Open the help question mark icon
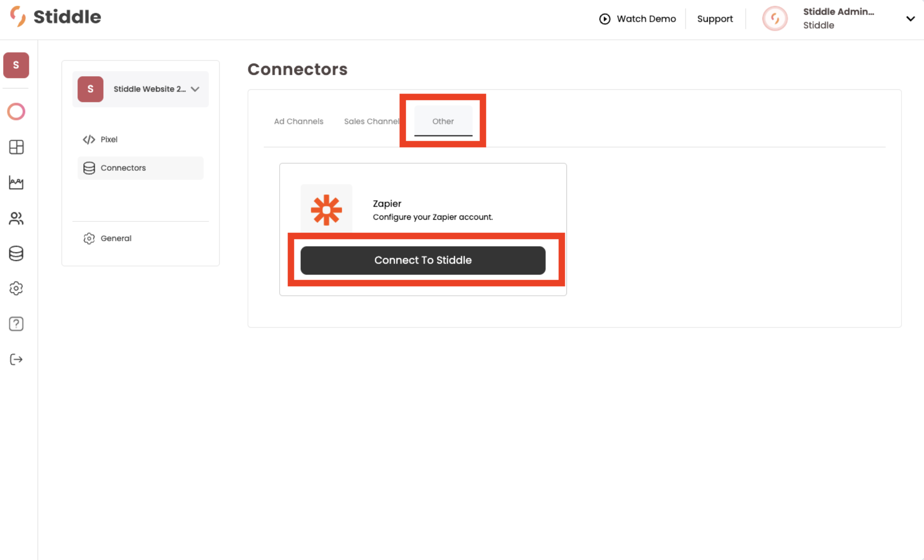924x560 pixels. click(16, 324)
